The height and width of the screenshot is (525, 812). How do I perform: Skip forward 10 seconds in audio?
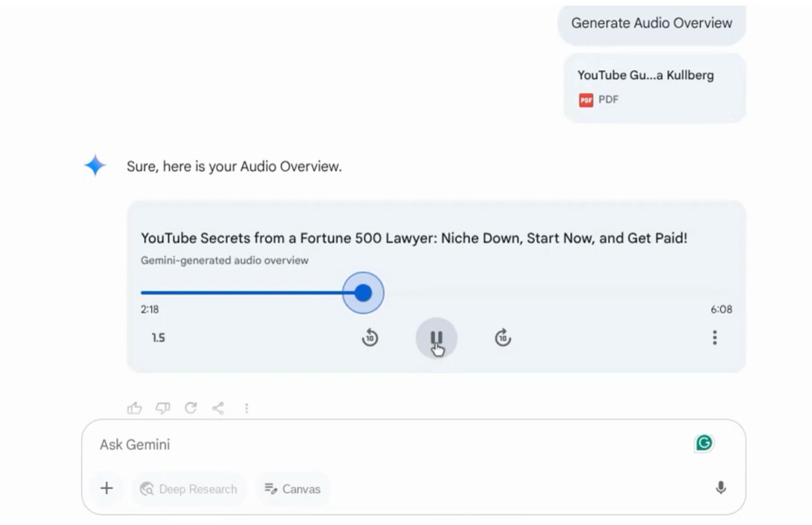click(x=503, y=338)
